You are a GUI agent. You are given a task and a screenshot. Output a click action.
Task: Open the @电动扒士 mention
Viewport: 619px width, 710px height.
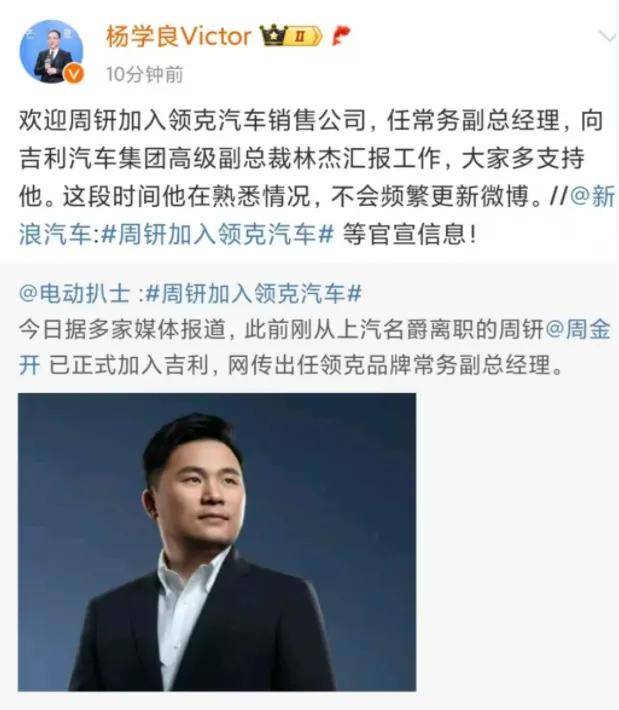[x=75, y=294]
